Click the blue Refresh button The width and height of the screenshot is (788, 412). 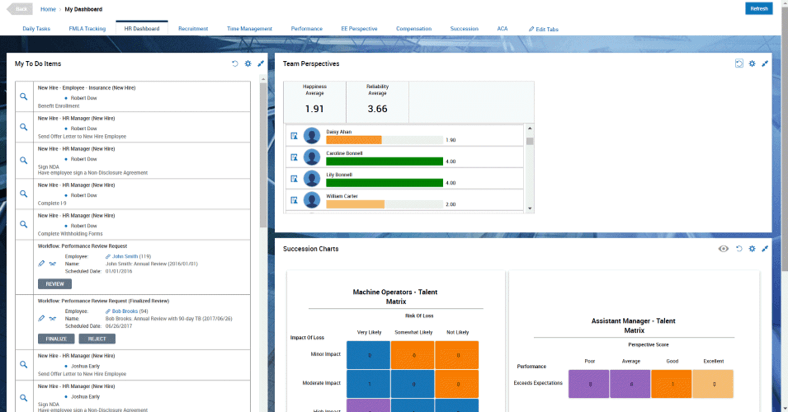pyautogui.click(x=759, y=9)
